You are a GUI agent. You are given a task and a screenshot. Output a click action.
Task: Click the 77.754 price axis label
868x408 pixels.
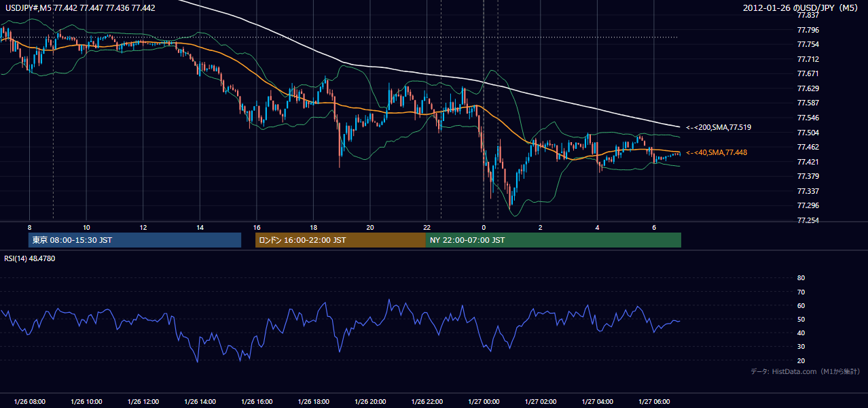pyautogui.click(x=808, y=44)
